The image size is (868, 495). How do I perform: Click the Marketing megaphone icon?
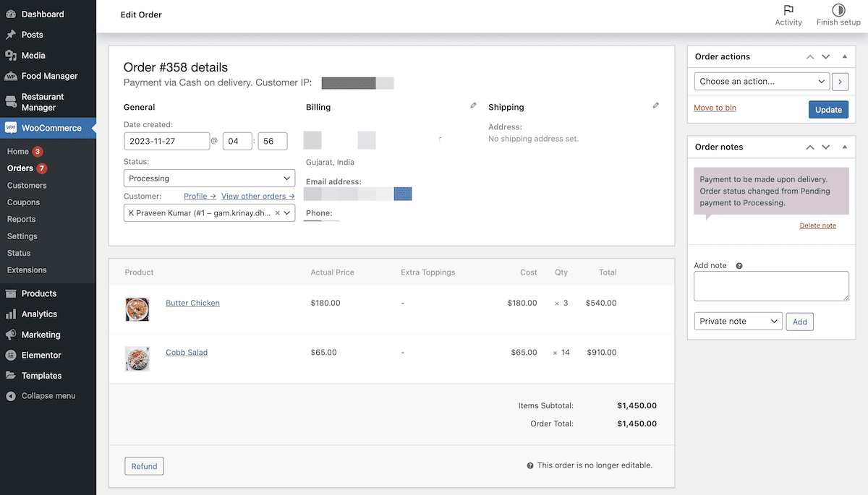coord(11,335)
